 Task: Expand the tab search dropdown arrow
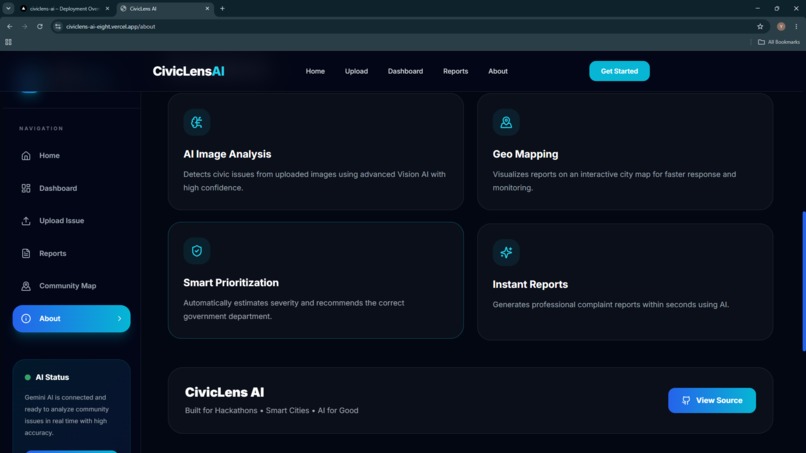tap(8, 9)
